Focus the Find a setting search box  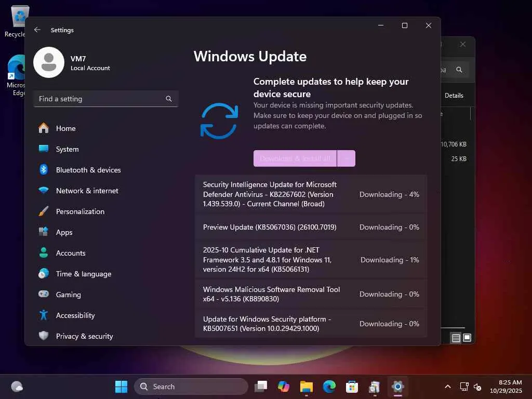pos(106,99)
